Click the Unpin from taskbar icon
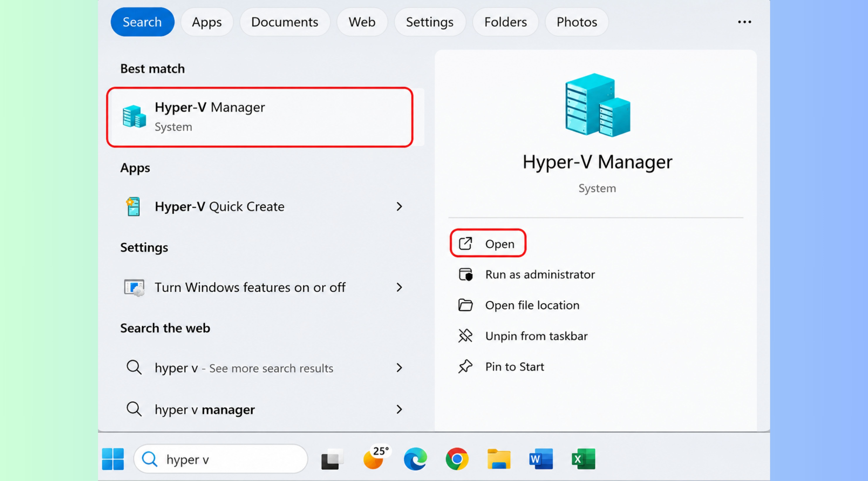The width and height of the screenshot is (868, 481). pyautogui.click(x=465, y=336)
